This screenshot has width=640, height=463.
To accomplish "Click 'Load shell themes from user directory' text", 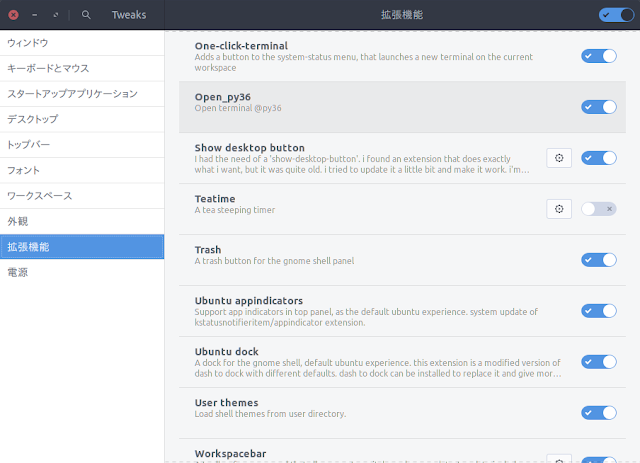I will pos(270,414).
